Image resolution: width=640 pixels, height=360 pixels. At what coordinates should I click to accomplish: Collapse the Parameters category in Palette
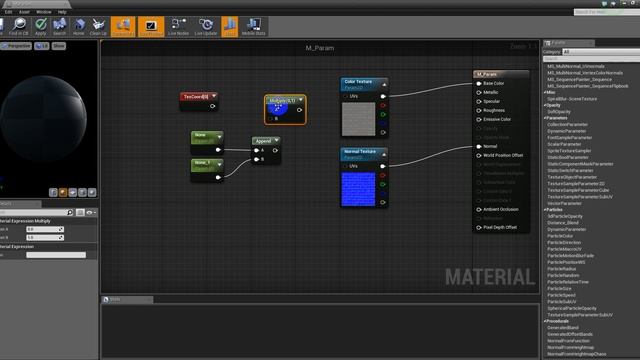(545, 118)
